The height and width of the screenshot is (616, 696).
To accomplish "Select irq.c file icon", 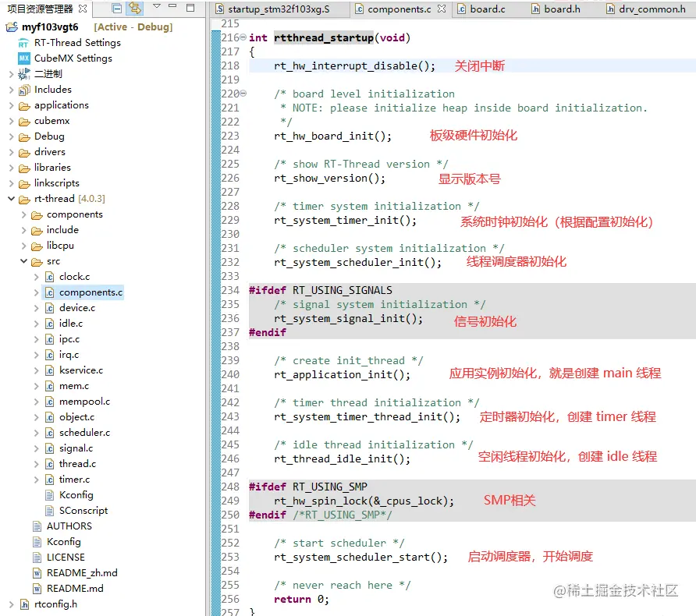I will [50, 356].
